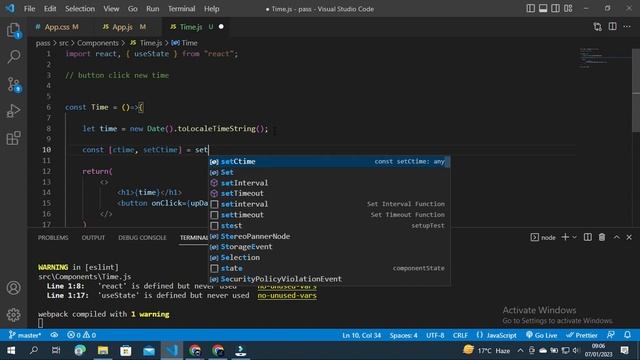Choose the stest setupTest snippet
The image size is (640, 360).
click(329, 226)
